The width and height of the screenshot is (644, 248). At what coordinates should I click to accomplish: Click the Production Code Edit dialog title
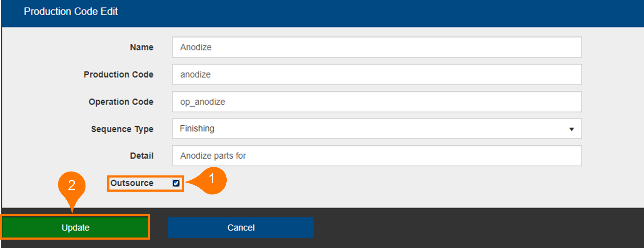(71, 11)
